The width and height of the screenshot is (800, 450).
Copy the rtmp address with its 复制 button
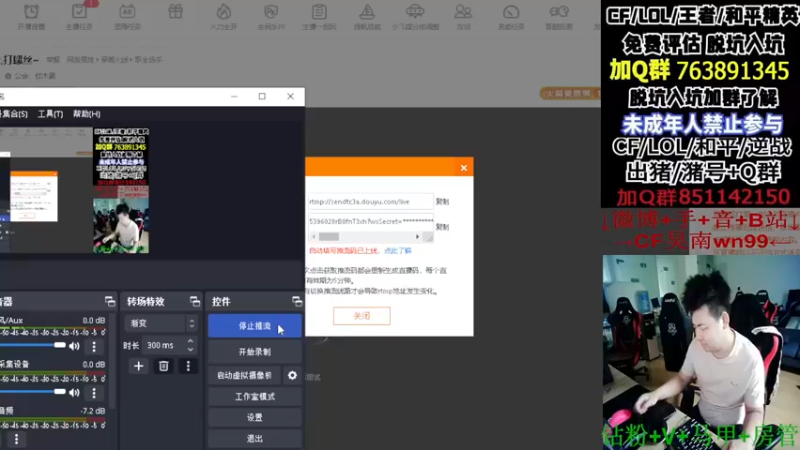pyautogui.click(x=442, y=202)
